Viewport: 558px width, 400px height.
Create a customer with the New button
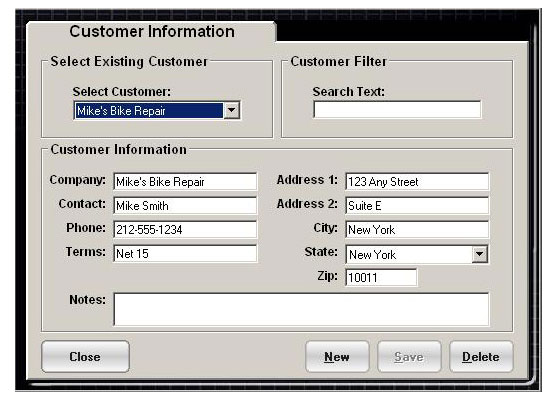[x=337, y=357]
